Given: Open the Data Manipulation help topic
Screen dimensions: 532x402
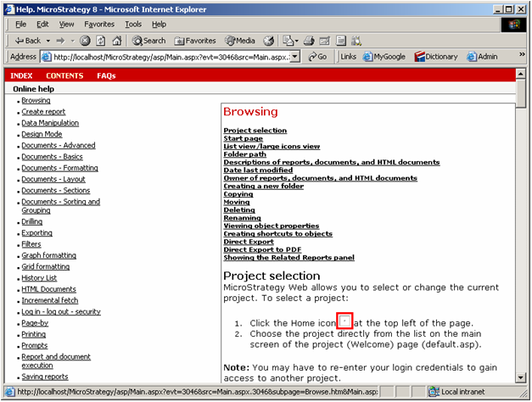Looking at the screenshot, I should 50,123.
